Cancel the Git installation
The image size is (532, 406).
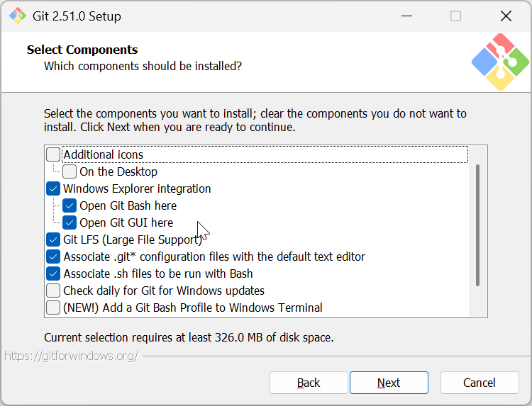click(480, 383)
